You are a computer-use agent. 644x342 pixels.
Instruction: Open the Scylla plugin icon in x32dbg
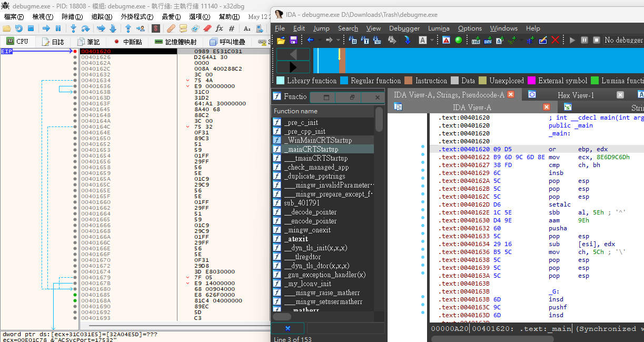tap(156, 28)
